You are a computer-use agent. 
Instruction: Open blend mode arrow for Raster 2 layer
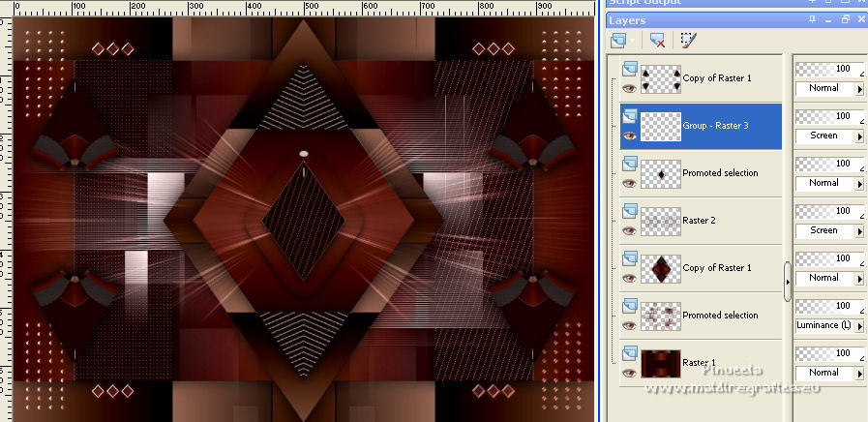(x=859, y=231)
